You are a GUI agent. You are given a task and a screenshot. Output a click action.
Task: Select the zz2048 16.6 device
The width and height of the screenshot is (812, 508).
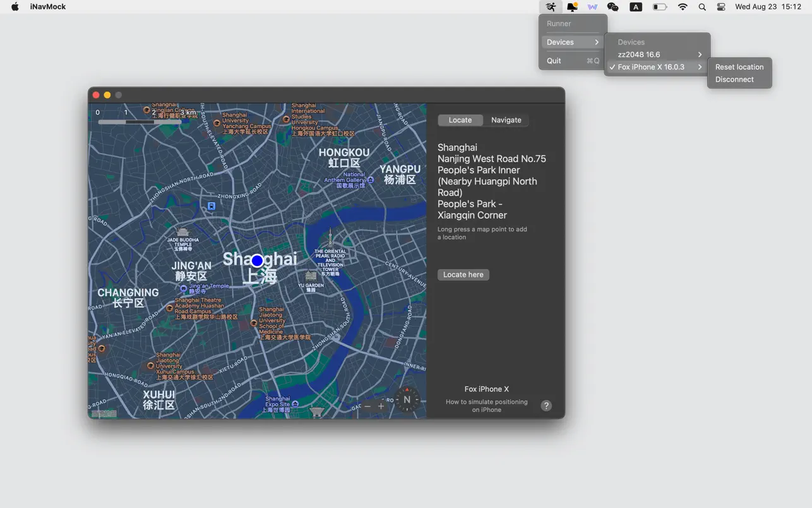pyautogui.click(x=640, y=54)
